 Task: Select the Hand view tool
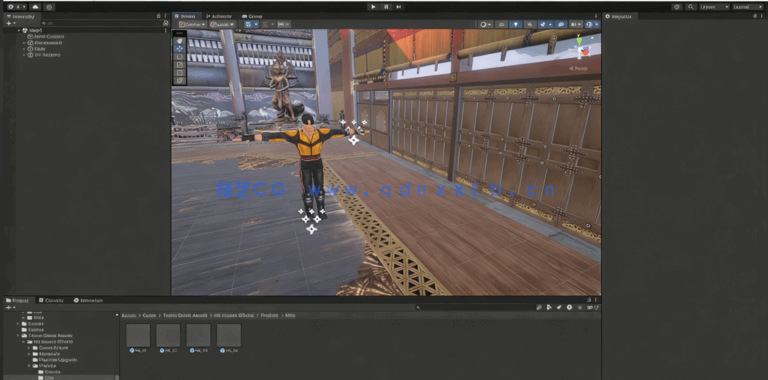(x=180, y=41)
